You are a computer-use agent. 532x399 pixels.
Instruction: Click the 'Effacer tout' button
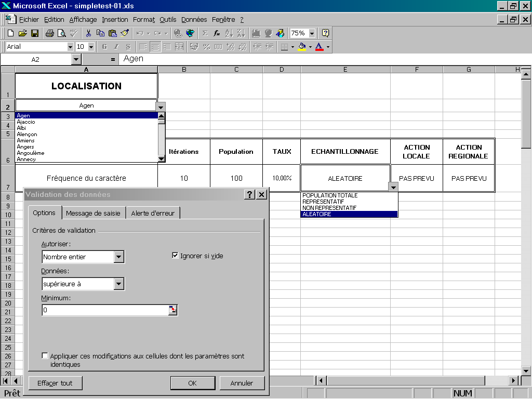point(55,383)
